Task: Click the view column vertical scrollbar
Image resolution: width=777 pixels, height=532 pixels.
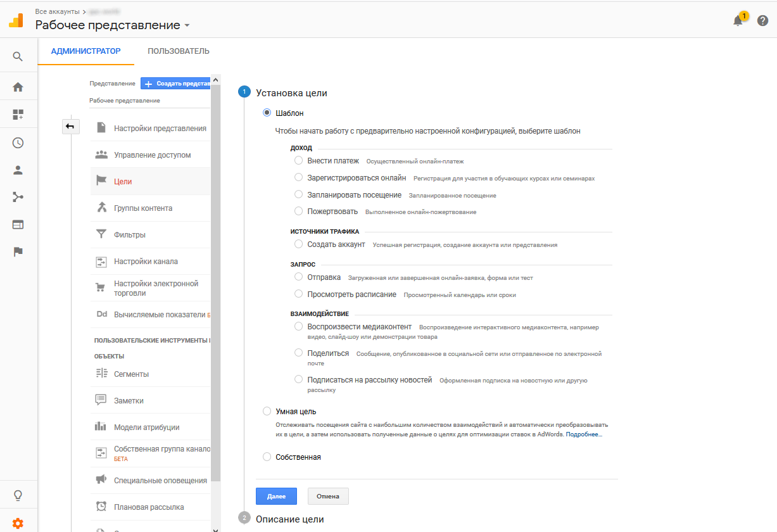Action: coord(215,285)
